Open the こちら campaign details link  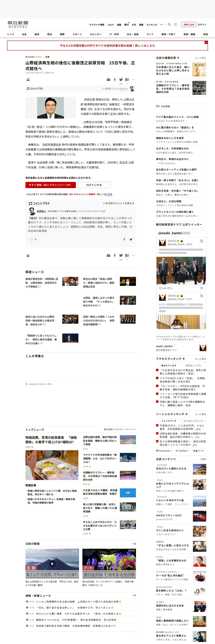click(109, 194)
